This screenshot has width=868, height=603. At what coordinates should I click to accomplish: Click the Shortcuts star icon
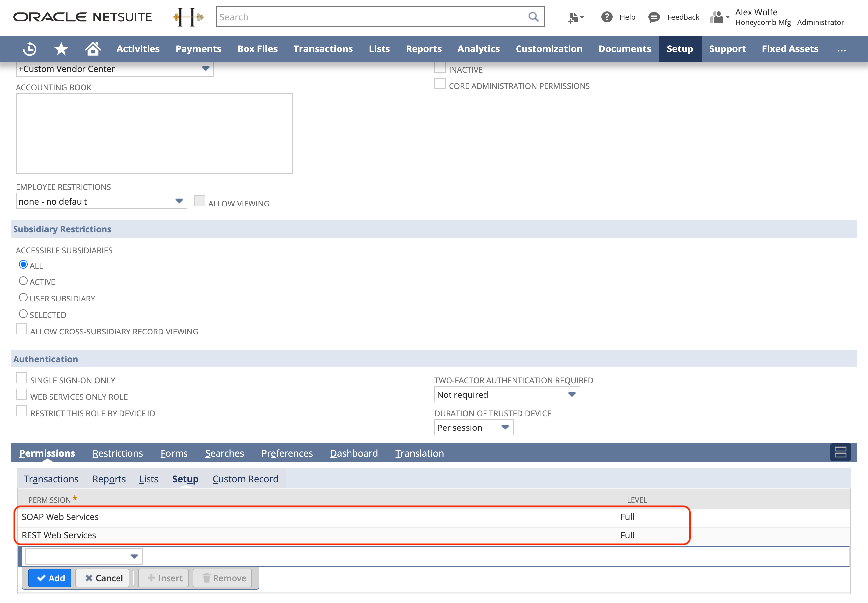(x=61, y=49)
